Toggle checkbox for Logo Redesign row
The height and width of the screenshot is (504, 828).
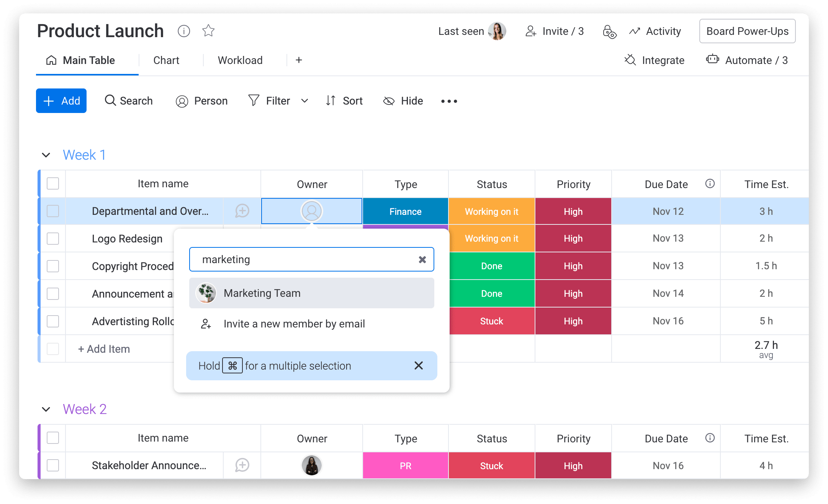coord(53,238)
